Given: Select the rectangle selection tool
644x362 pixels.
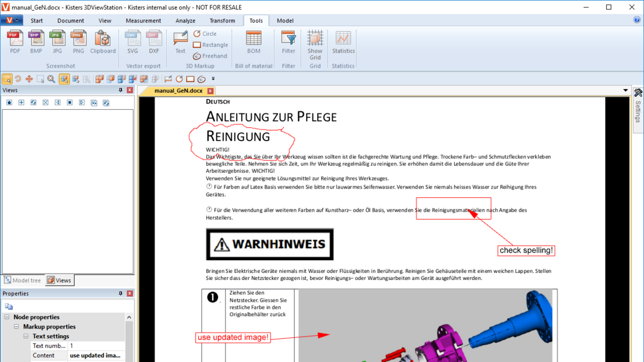Looking at the screenshot, I should [x=41, y=79].
